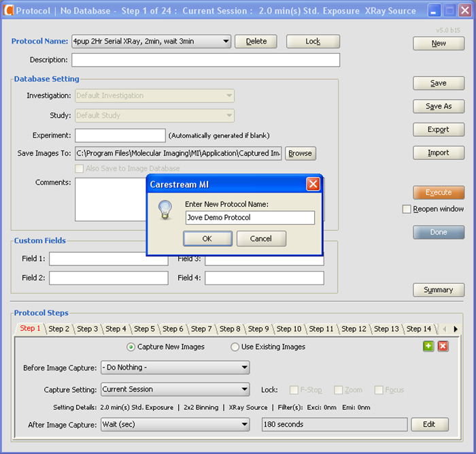
Task: Click the Carestream app icon in title bar
Action: pyautogui.click(x=8, y=10)
